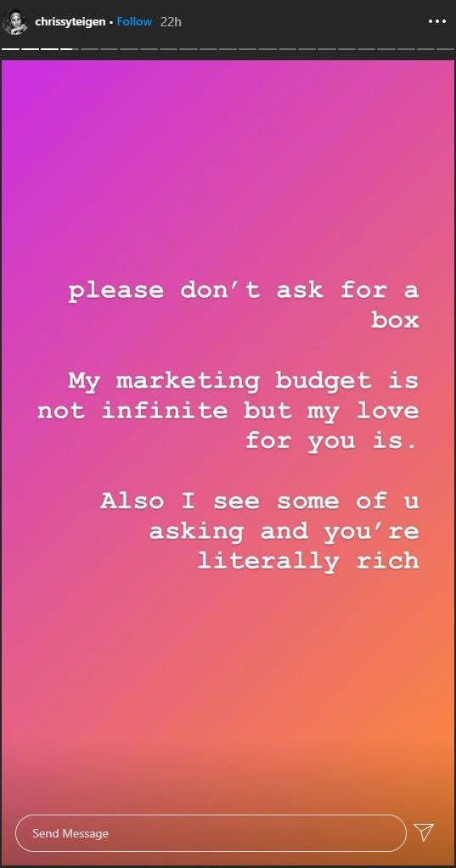Screen dimensions: 456x868
Task: Click the "asking and you're" text line
Action: click(284, 531)
